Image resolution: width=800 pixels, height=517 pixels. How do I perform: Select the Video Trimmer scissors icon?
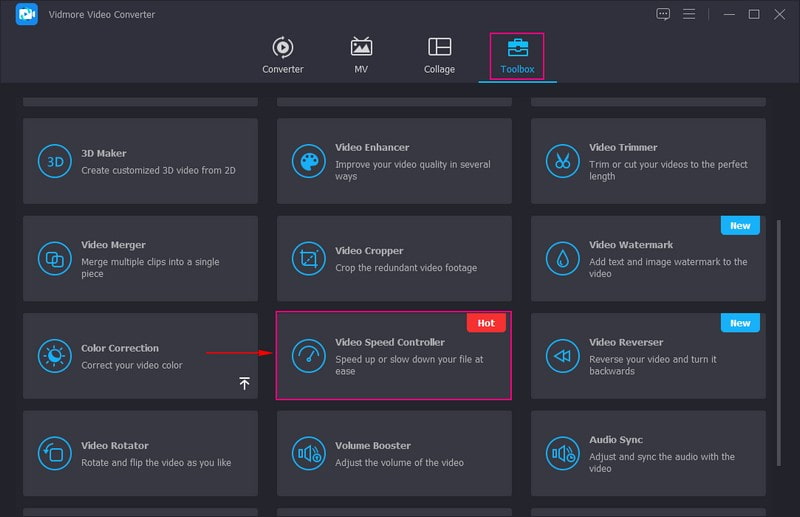(x=563, y=161)
